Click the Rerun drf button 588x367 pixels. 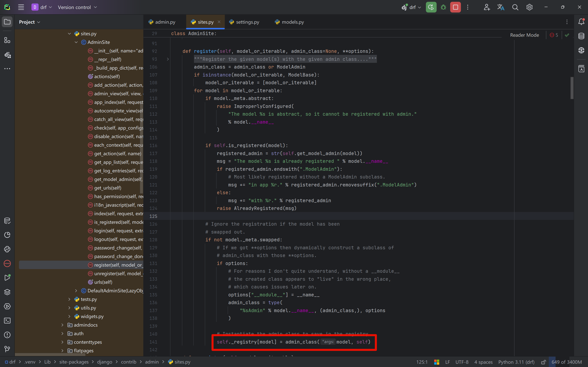[431, 7]
